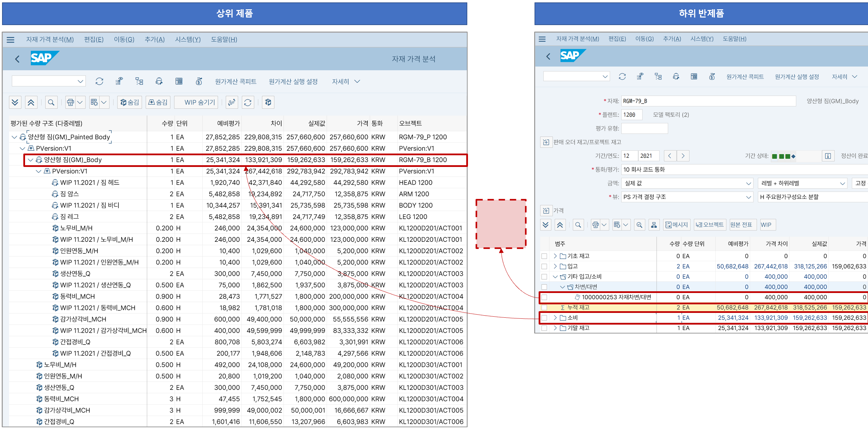Open the hamburger menu in right window
The image size is (868, 429).
[542, 39]
